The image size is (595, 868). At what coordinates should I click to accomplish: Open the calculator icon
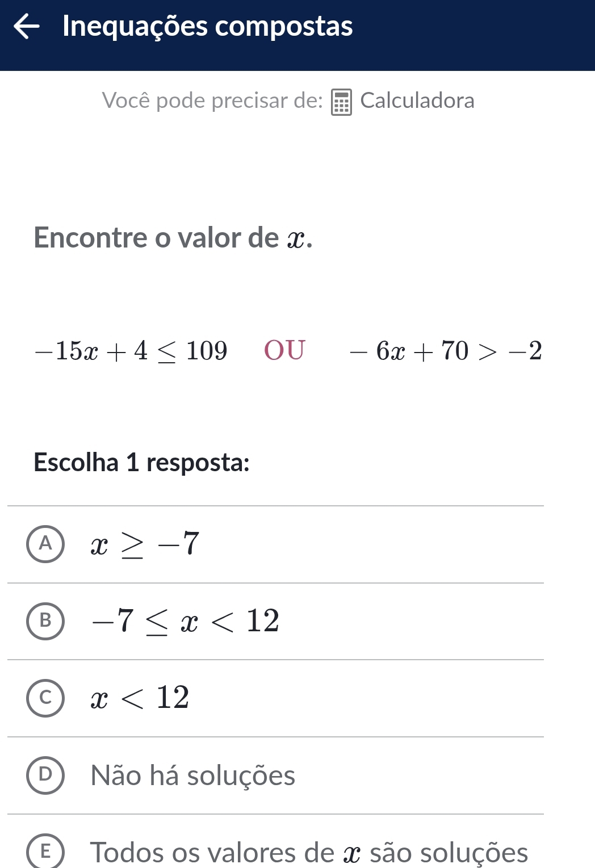341,102
